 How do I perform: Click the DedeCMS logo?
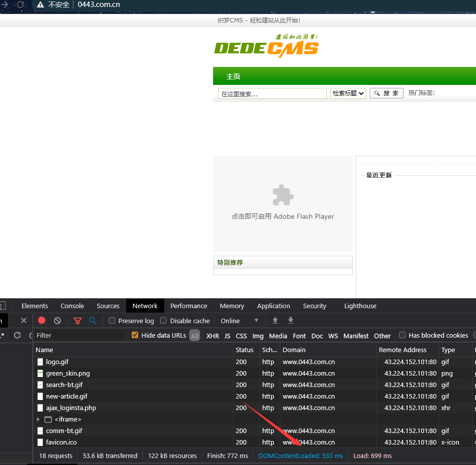pyautogui.click(x=266, y=46)
